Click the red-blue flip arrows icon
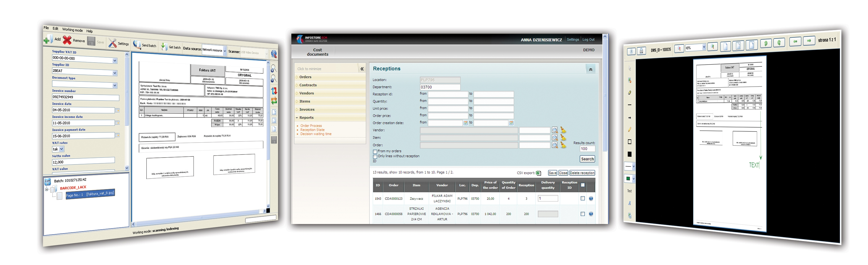Viewport: 868px width, 265px height. point(274,91)
